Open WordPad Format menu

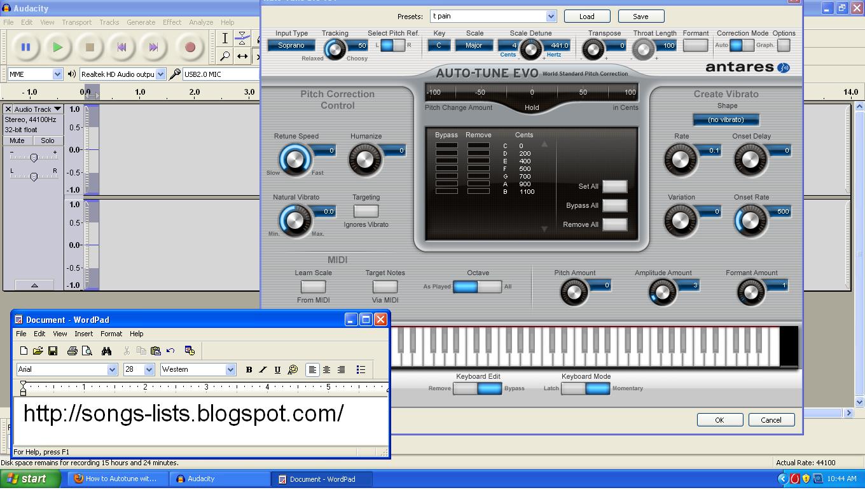(111, 334)
